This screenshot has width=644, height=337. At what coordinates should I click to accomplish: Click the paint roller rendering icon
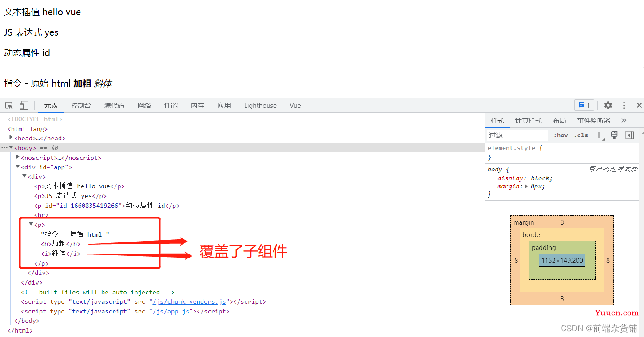click(x=614, y=135)
